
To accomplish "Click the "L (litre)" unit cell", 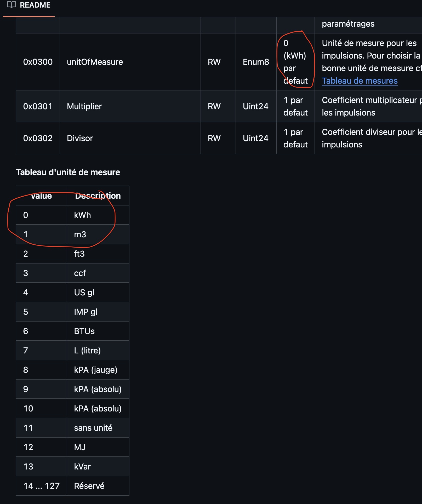I will tap(87, 351).
